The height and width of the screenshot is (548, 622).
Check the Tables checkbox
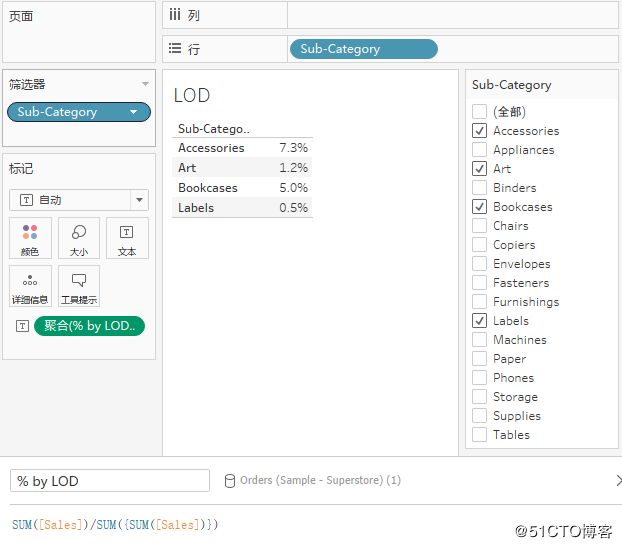[x=479, y=435]
